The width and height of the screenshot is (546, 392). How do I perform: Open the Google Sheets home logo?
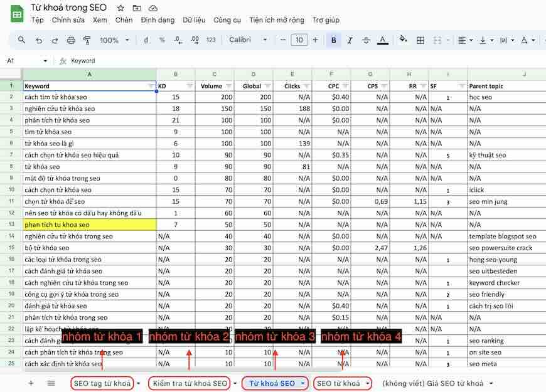point(17,14)
